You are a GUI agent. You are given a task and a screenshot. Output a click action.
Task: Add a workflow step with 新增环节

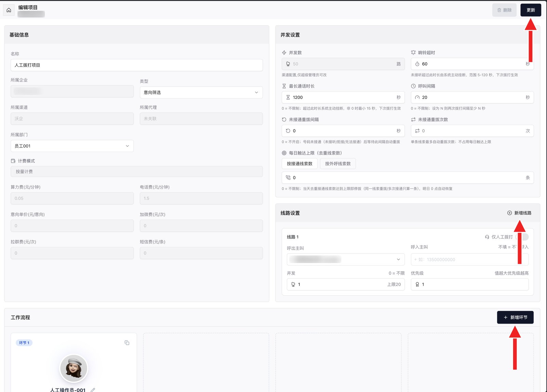[x=515, y=317]
